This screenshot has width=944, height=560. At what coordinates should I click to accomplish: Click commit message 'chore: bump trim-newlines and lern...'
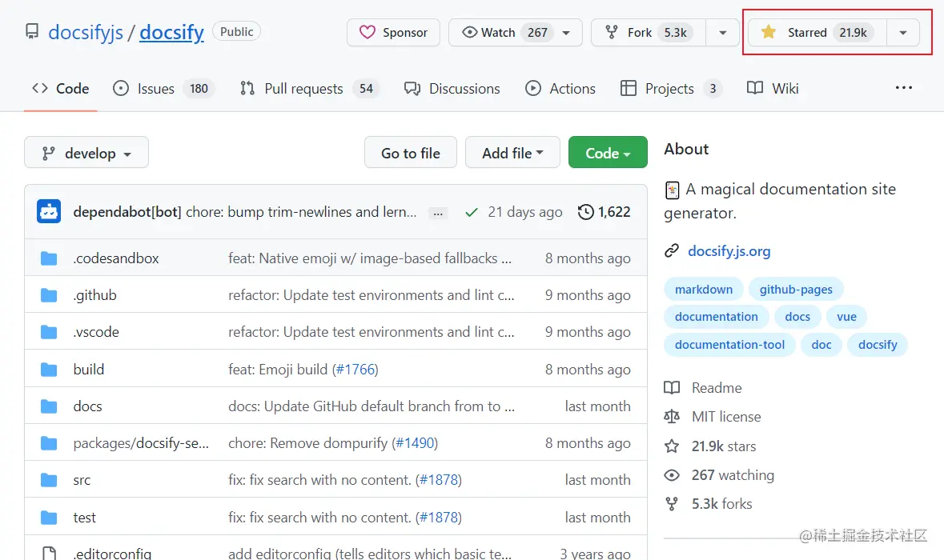[x=301, y=212]
